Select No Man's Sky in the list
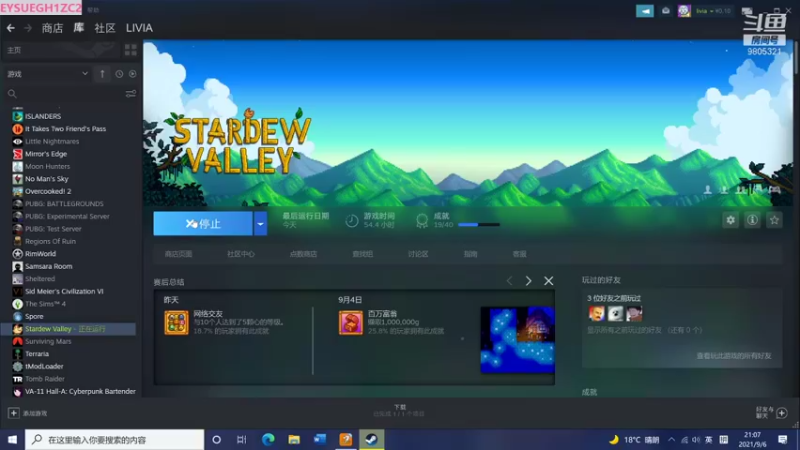800x450 pixels. click(46, 179)
